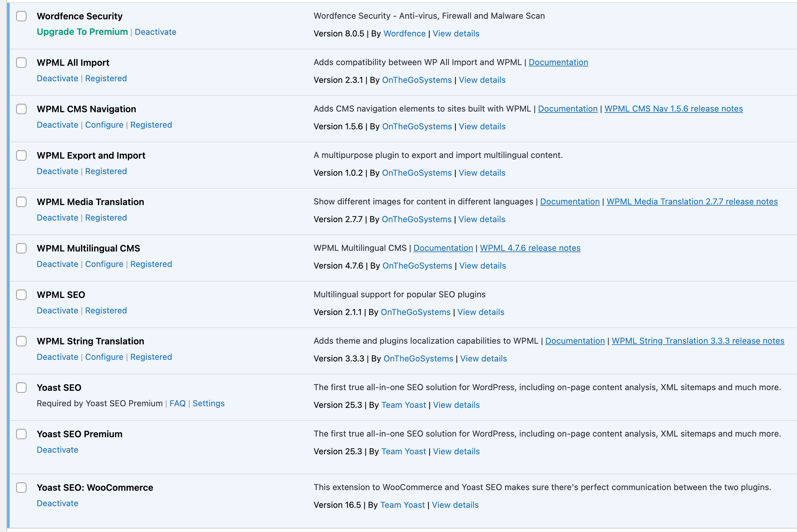View details for Yoast SEO Premium
Viewport: 797px width, 532px height.
[x=456, y=452]
